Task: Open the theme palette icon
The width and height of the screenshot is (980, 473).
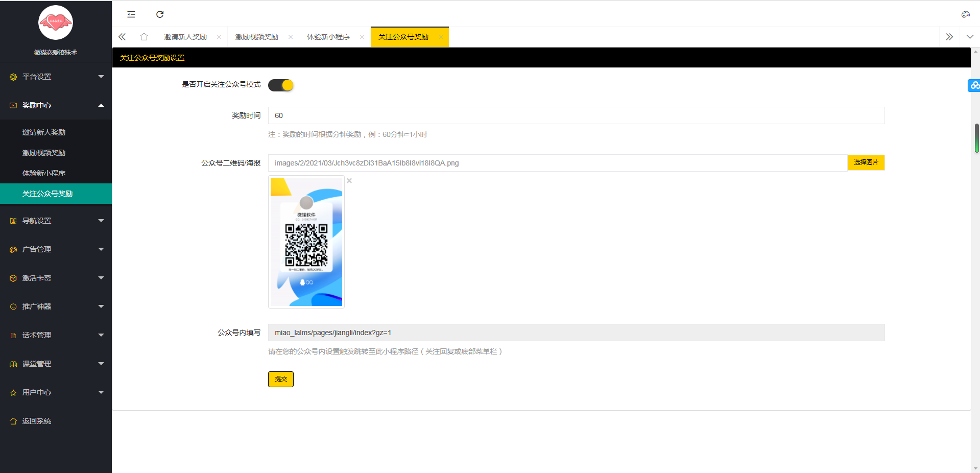Action: [965, 14]
